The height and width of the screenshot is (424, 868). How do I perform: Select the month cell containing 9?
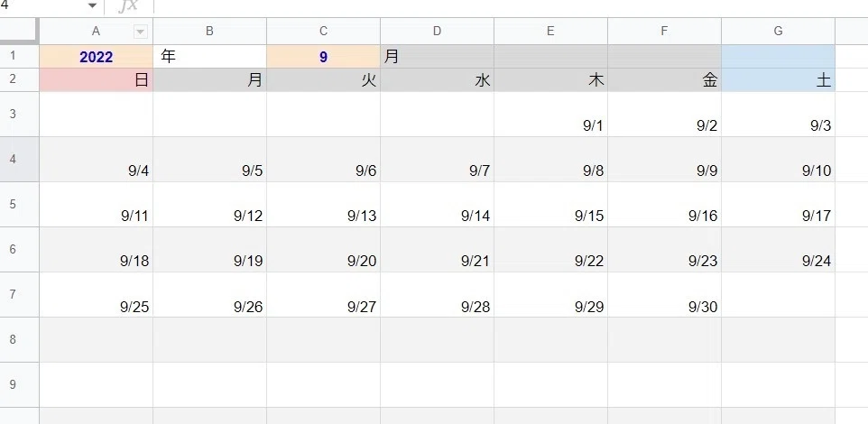tap(323, 57)
